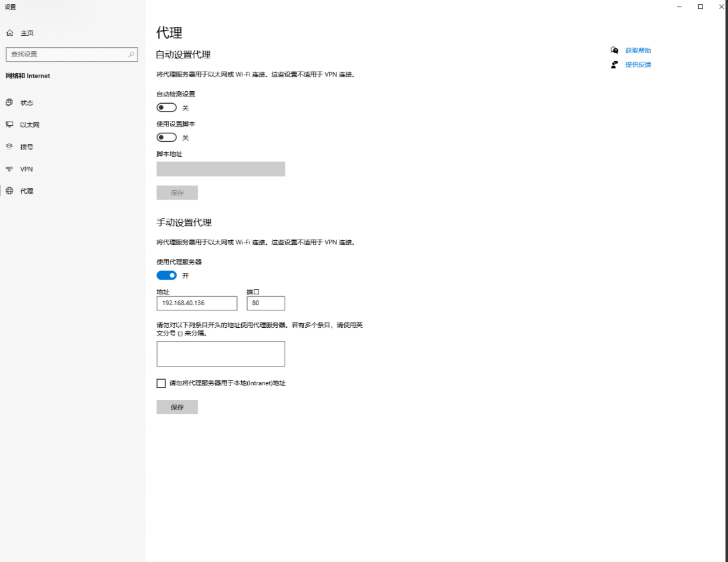The image size is (728, 562).
Task: Click the proxy address field 192.168.40.136
Action: point(197,303)
